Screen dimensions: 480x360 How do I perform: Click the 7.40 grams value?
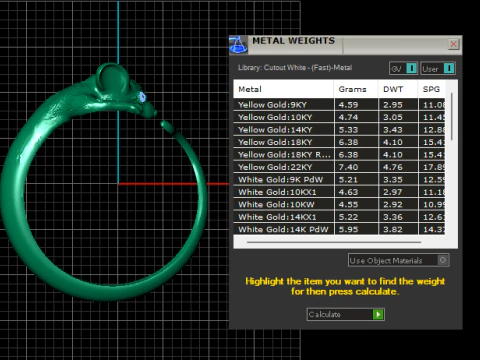click(x=348, y=167)
